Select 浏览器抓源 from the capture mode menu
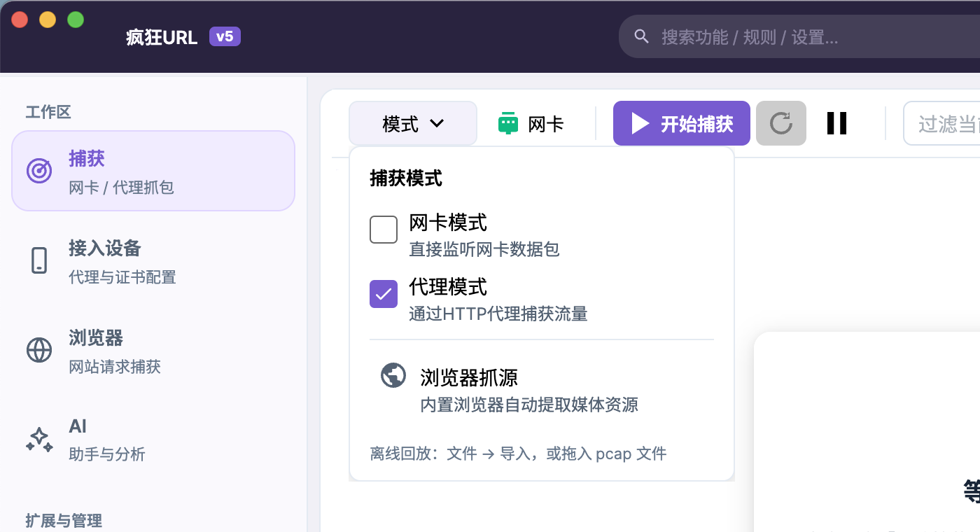 pyautogui.click(x=542, y=390)
